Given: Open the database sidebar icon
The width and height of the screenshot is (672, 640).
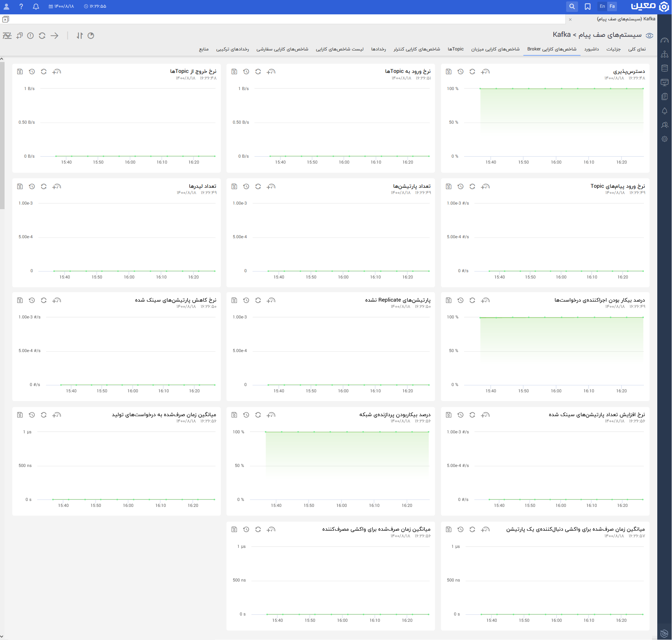Looking at the screenshot, I should point(664,68).
